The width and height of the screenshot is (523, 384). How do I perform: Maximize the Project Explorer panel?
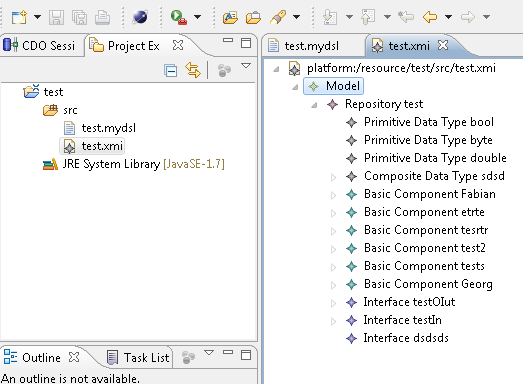coord(246,43)
